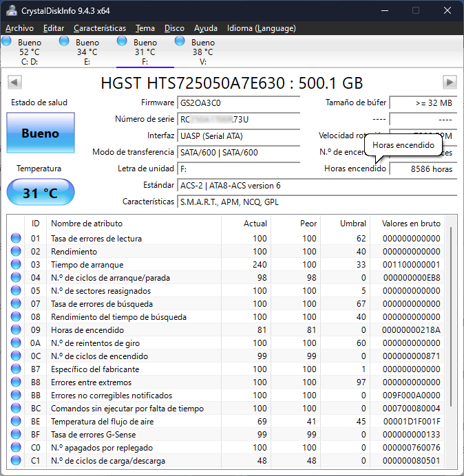Open the Características menu
Screen dimensions: 464x476
(100, 28)
